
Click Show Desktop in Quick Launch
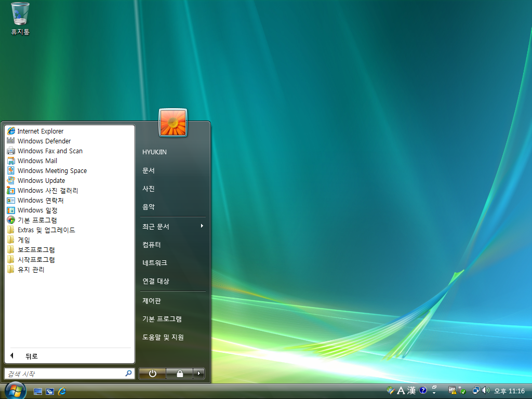[37, 391]
